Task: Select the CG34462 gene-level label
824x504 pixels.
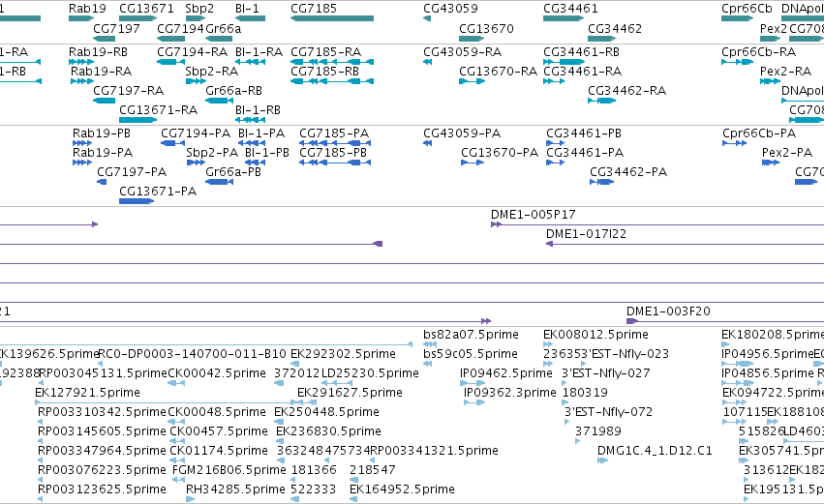Action: pos(615,28)
